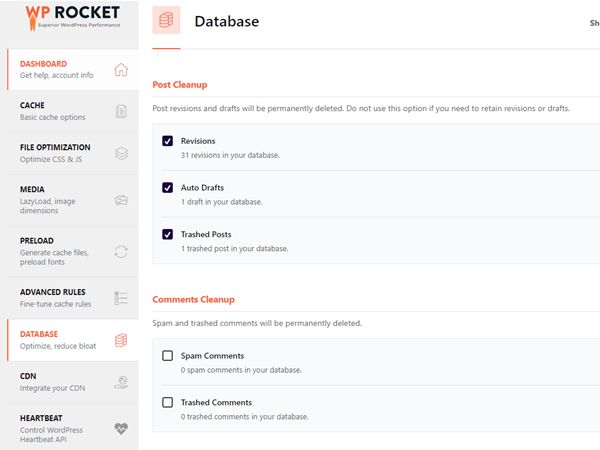Click 'Spam and trashed comments' description text

click(x=257, y=323)
